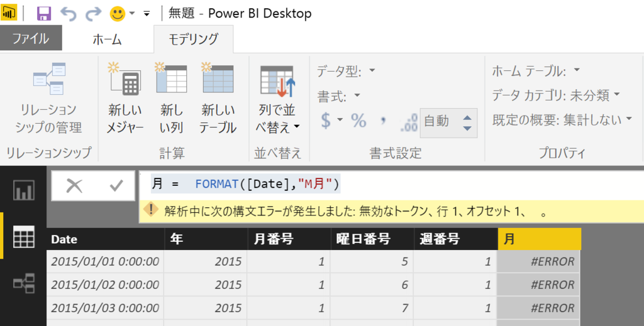Click the warning icon in error bar
The height and width of the screenshot is (326, 644).
click(x=151, y=211)
